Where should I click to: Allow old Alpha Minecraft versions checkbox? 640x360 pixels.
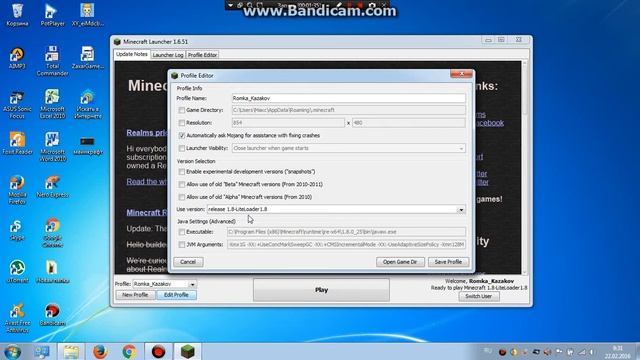182,197
